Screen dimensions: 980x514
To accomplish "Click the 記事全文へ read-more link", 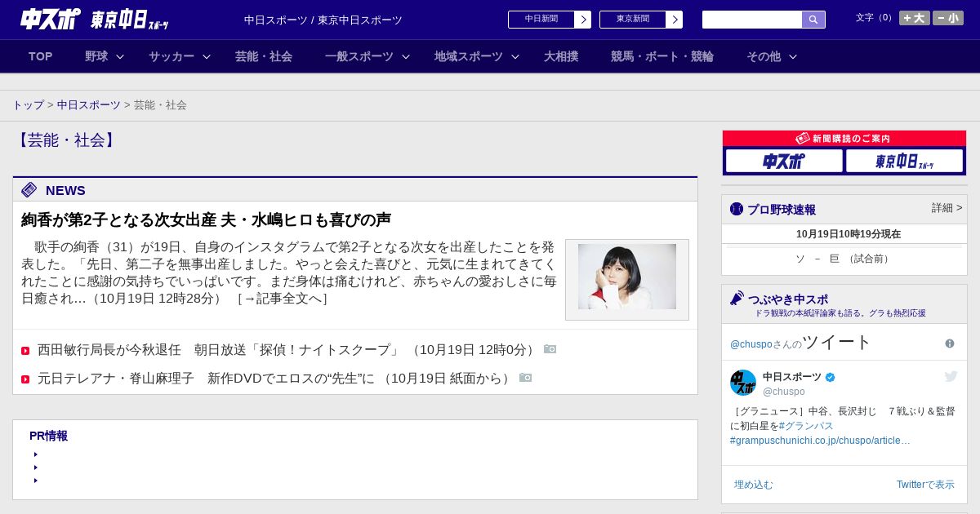I will [x=282, y=299].
